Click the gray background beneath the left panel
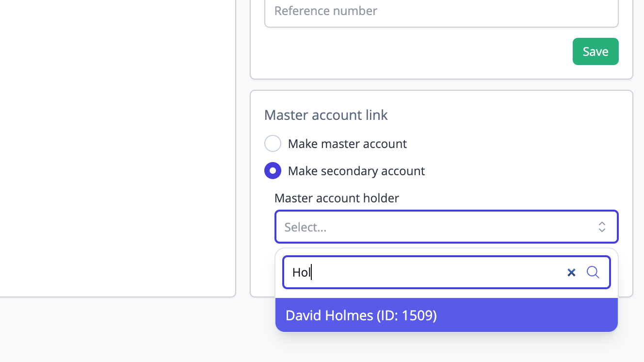This screenshot has width=644, height=362. (116, 330)
